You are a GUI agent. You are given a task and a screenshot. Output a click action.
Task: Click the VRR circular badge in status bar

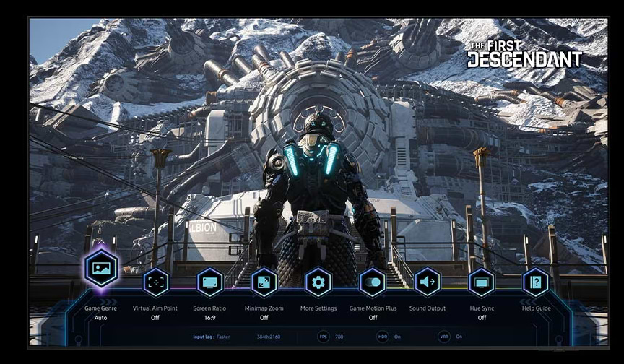(444, 337)
